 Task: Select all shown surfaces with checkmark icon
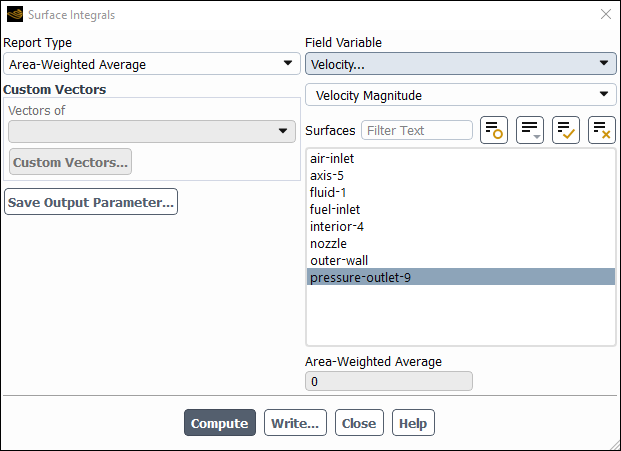click(x=566, y=130)
